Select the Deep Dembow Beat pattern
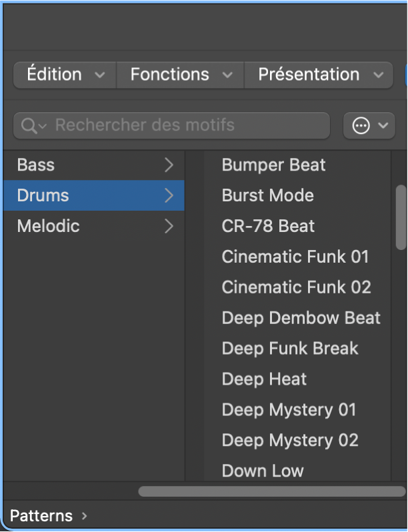Viewport: 408px width, 532px height. coord(301,318)
